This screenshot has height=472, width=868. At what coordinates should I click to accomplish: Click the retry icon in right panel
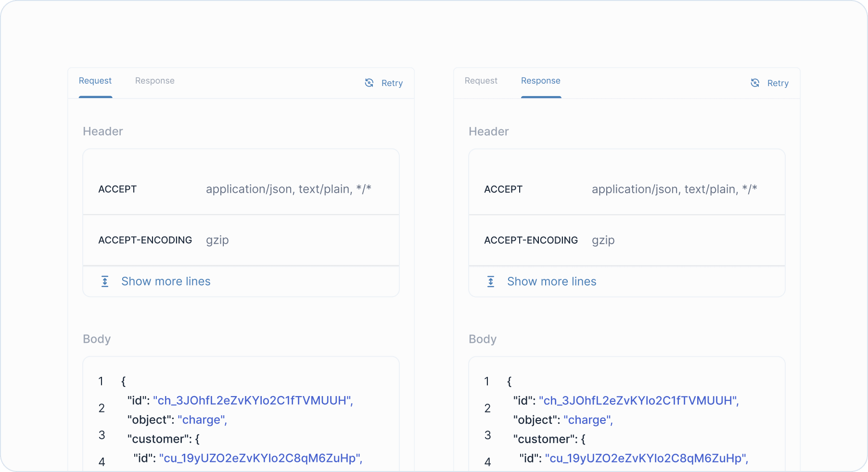[x=755, y=83]
